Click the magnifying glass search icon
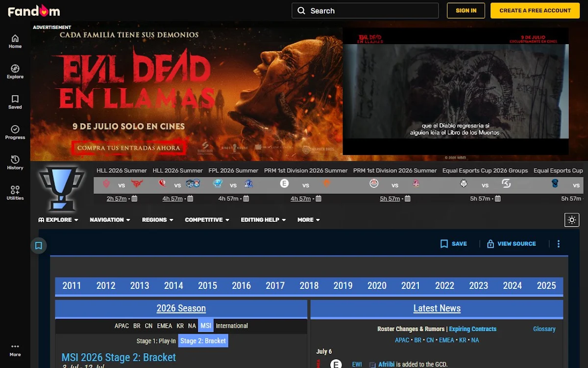 301,10
